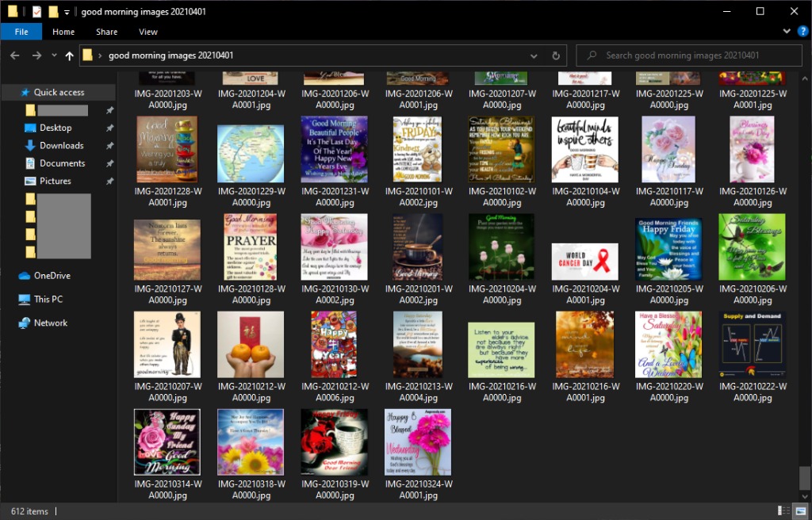Open the Share ribbon tab

click(107, 32)
